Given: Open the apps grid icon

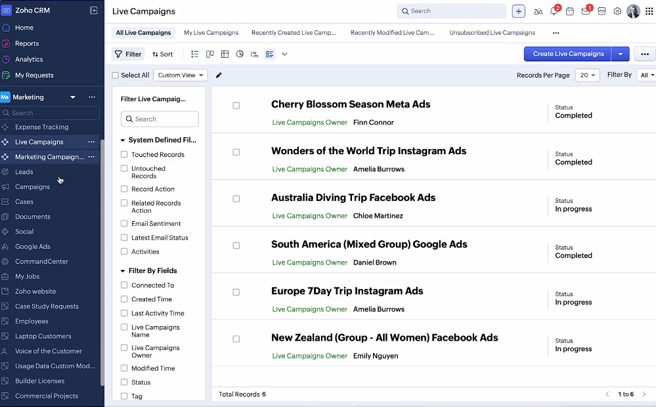Looking at the screenshot, I should point(649,11).
